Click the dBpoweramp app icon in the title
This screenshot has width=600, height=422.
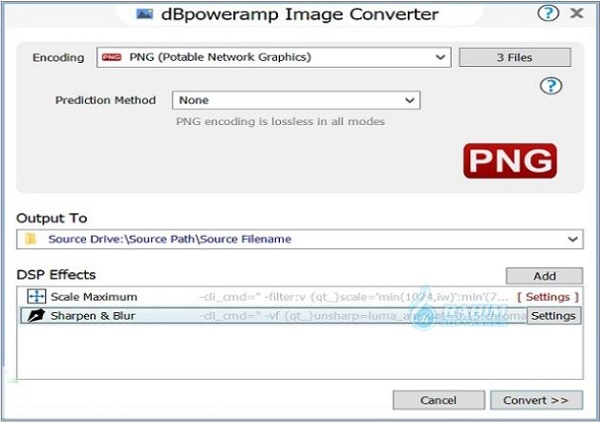point(145,15)
